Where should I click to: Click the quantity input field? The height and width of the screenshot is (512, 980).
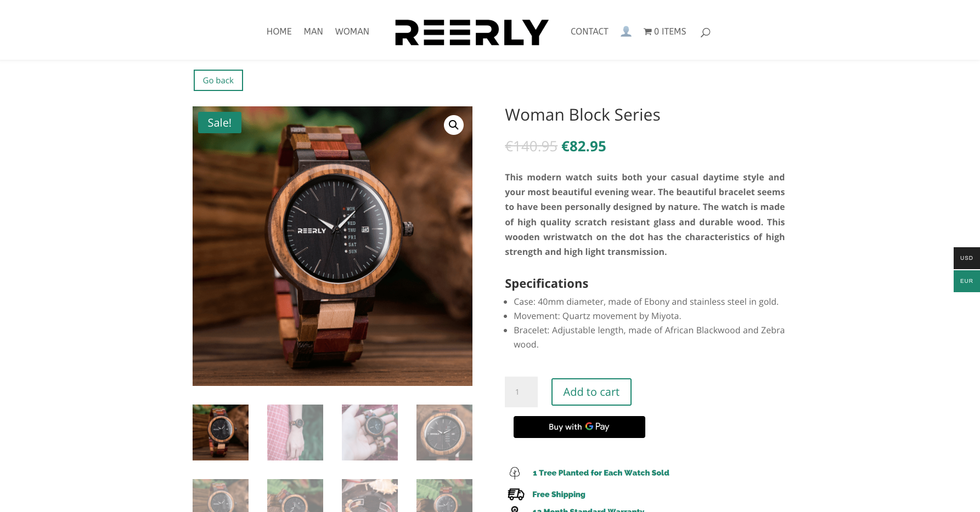521,392
